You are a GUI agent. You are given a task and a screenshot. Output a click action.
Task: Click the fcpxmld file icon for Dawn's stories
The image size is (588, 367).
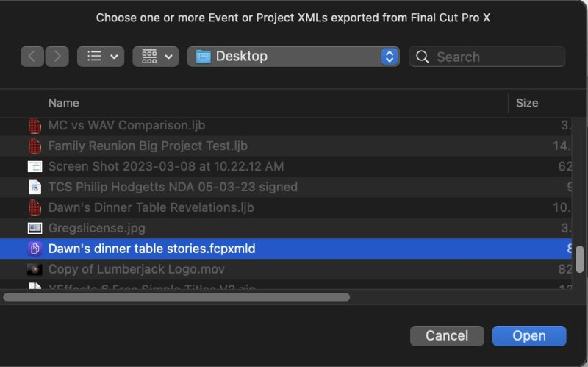pos(35,249)
